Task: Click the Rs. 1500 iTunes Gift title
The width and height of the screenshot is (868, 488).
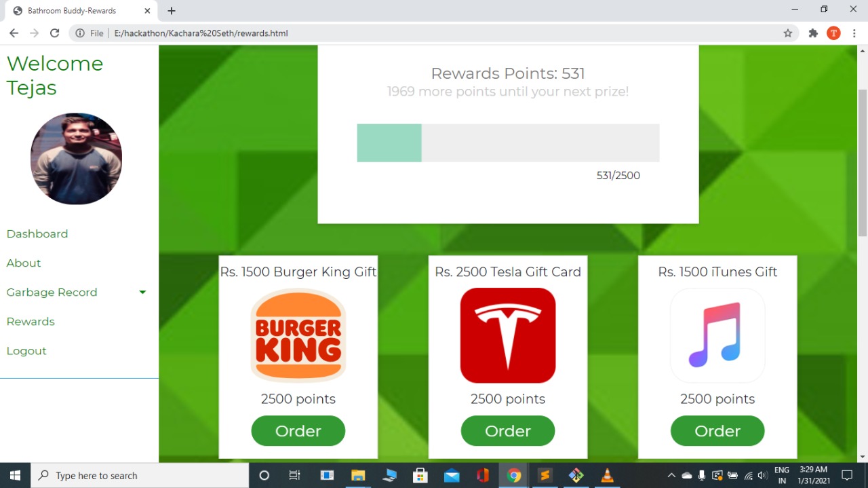Action: click(717, 271)
